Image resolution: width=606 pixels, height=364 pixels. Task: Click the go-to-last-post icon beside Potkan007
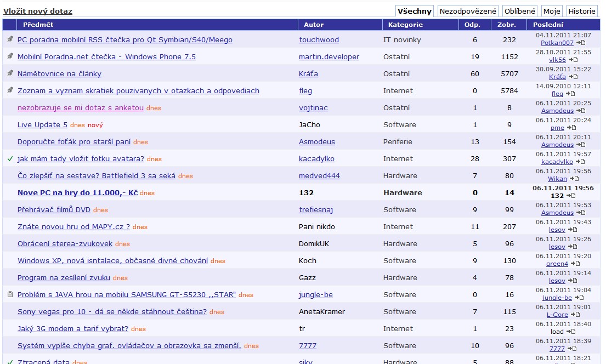coord(581,43)
